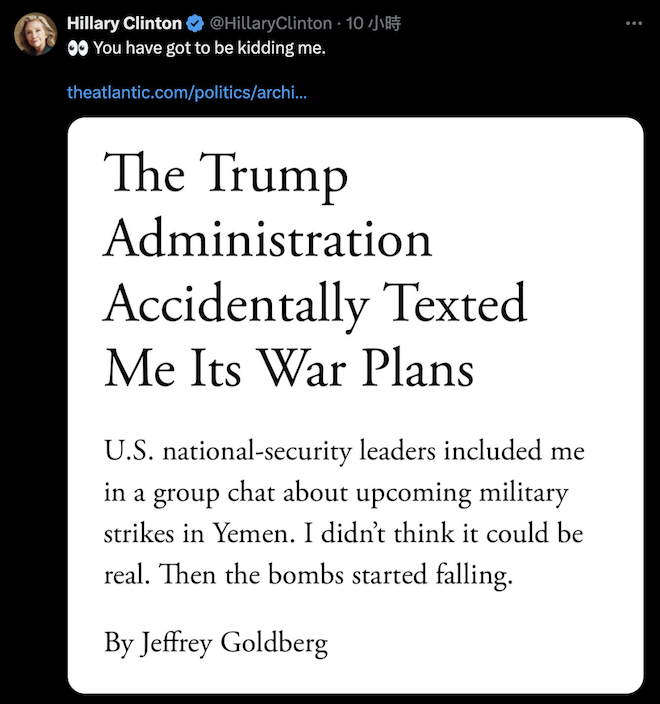The image size is (660, 704).
Task: Click the word "Yemen" in the subtitle
Action: (253, 534)
